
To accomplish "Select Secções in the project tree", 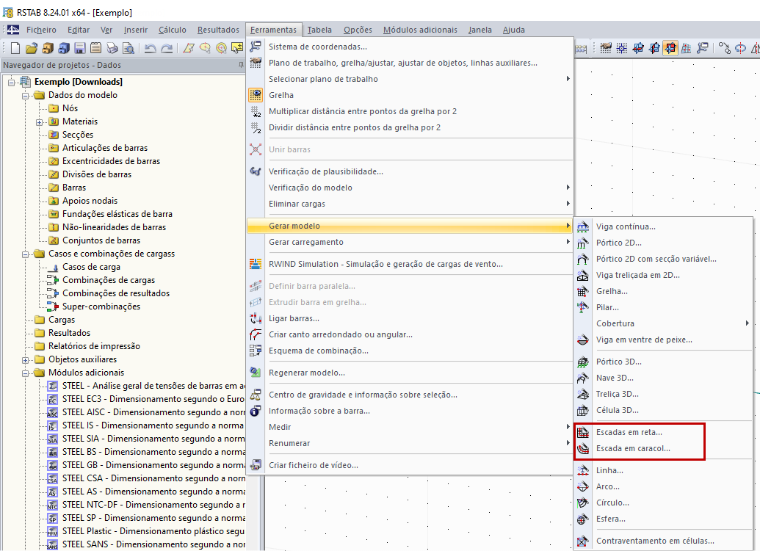I will pos(78,135).
